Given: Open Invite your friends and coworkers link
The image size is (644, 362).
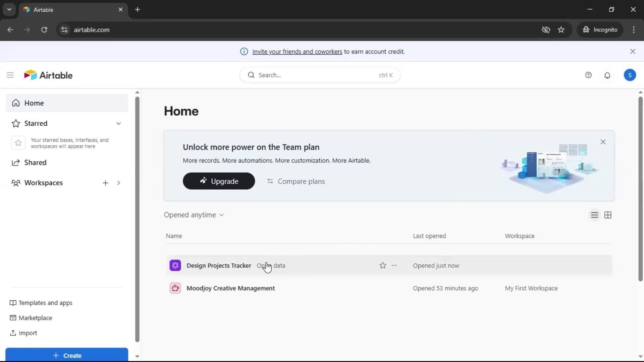Looking at the screenshot, I should point(297,52).
